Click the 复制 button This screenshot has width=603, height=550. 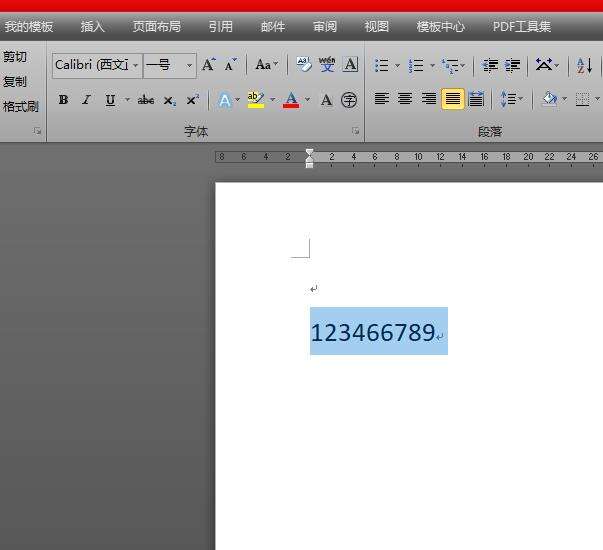[15, 82]
